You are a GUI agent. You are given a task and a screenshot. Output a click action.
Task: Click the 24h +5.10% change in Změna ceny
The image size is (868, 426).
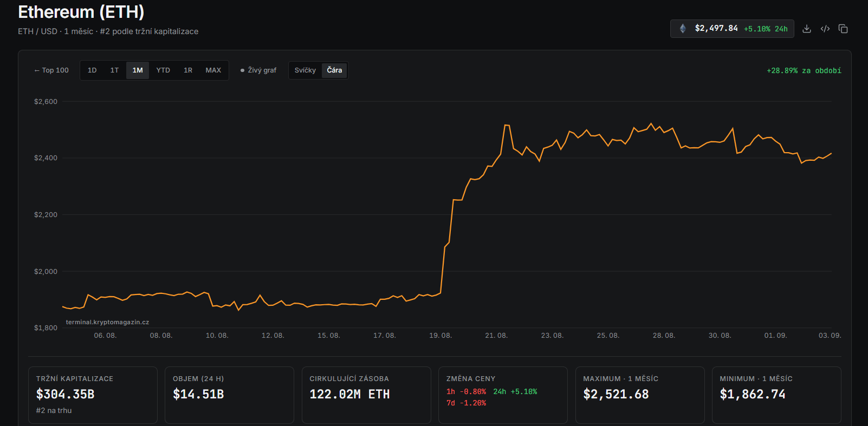(x=515, y=392)
